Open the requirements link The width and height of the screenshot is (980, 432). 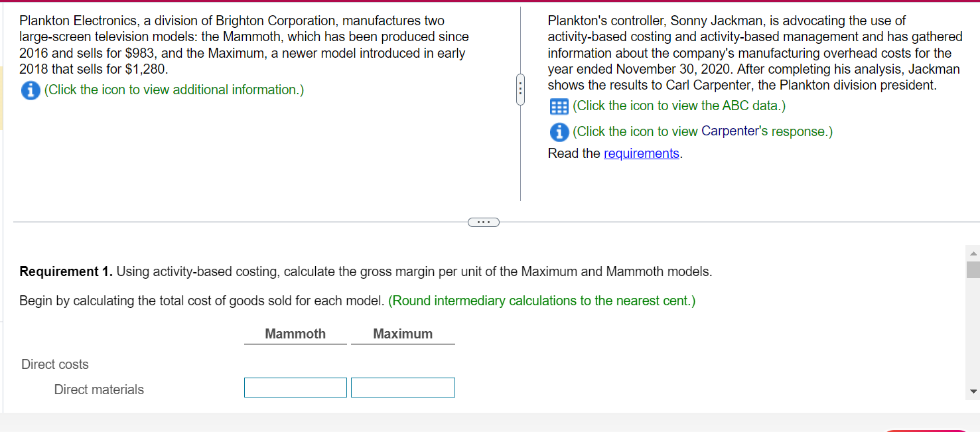tap(641, 153)
